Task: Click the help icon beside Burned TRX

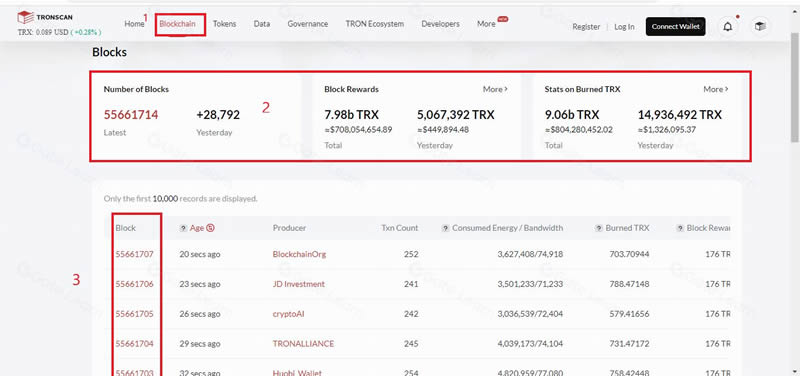Action: [599, 228]
